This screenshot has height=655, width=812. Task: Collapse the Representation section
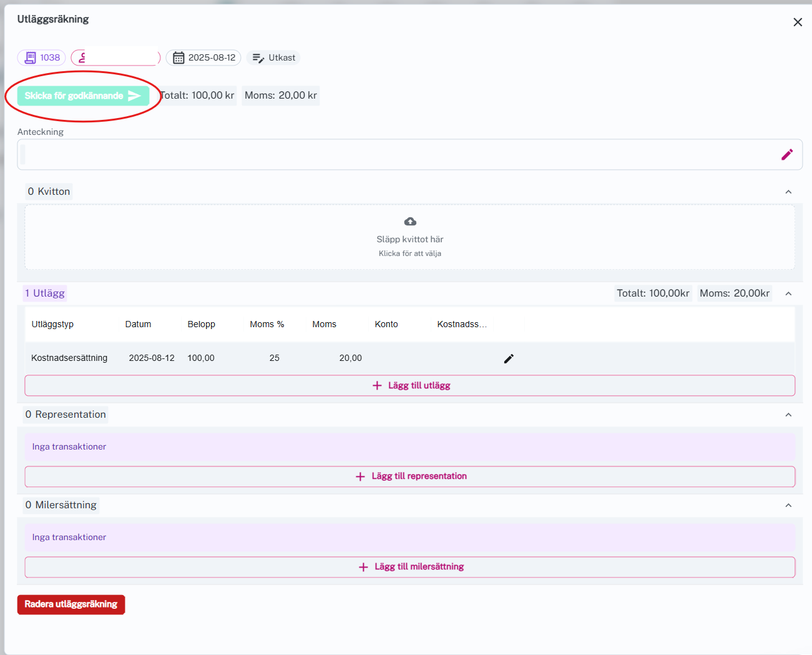(x=788, y=415)
